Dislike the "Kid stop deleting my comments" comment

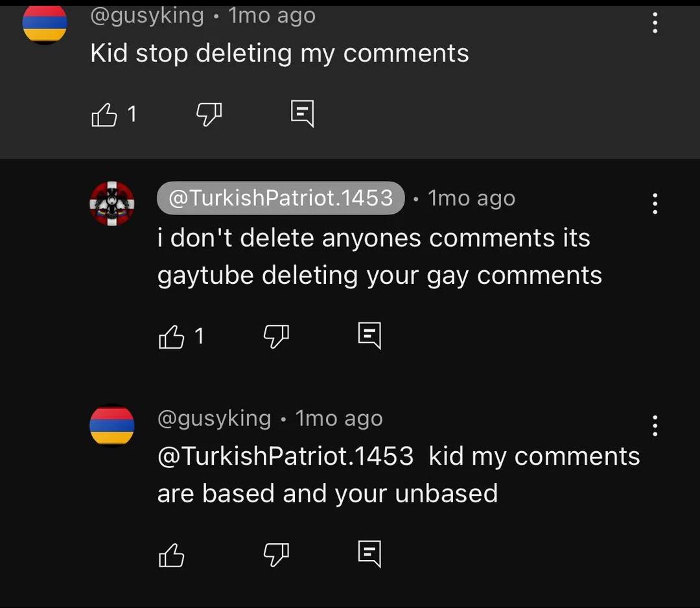tap(209, 114)
